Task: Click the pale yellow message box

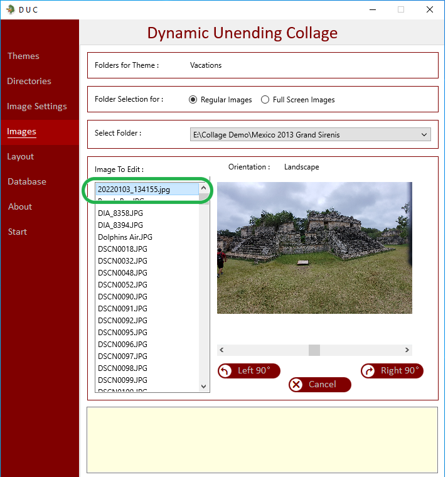Action: 262,440
